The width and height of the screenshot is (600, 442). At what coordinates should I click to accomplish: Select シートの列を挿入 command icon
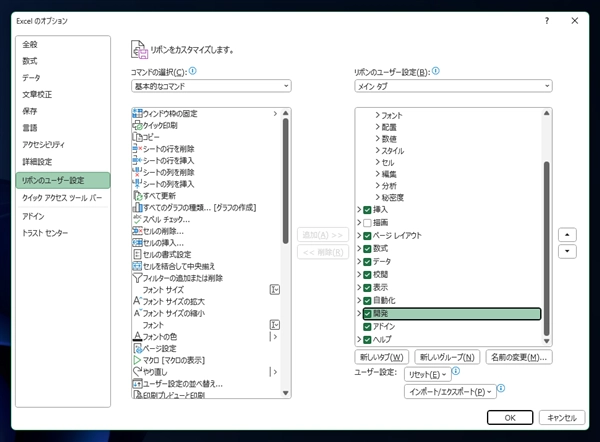tap(137, 184)
